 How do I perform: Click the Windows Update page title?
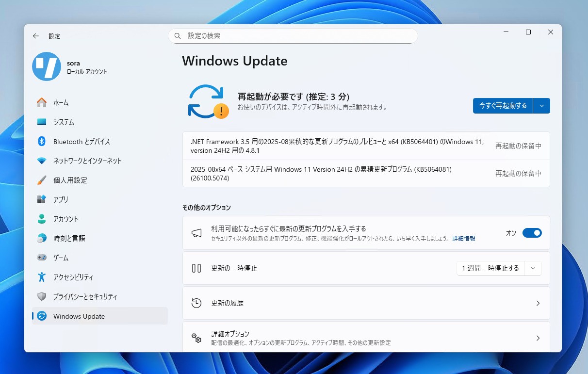coord(235,61)
